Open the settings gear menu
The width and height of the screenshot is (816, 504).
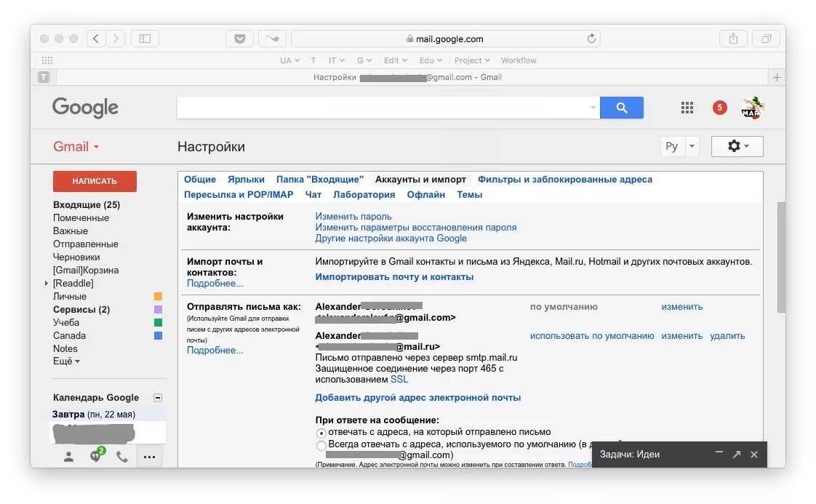pos(737,146)
